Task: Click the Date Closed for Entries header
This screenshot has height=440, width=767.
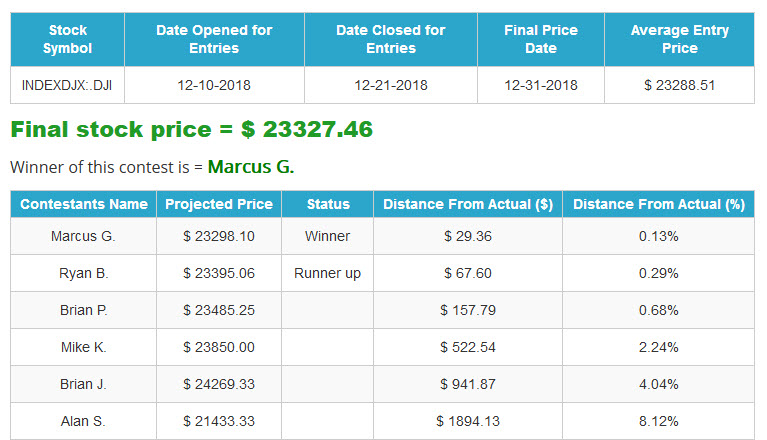Action: (x=391, y=39)
